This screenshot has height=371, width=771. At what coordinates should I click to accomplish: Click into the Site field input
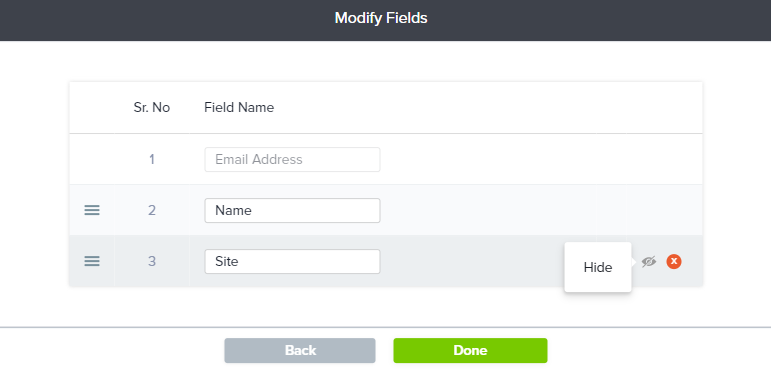[292, 261]
